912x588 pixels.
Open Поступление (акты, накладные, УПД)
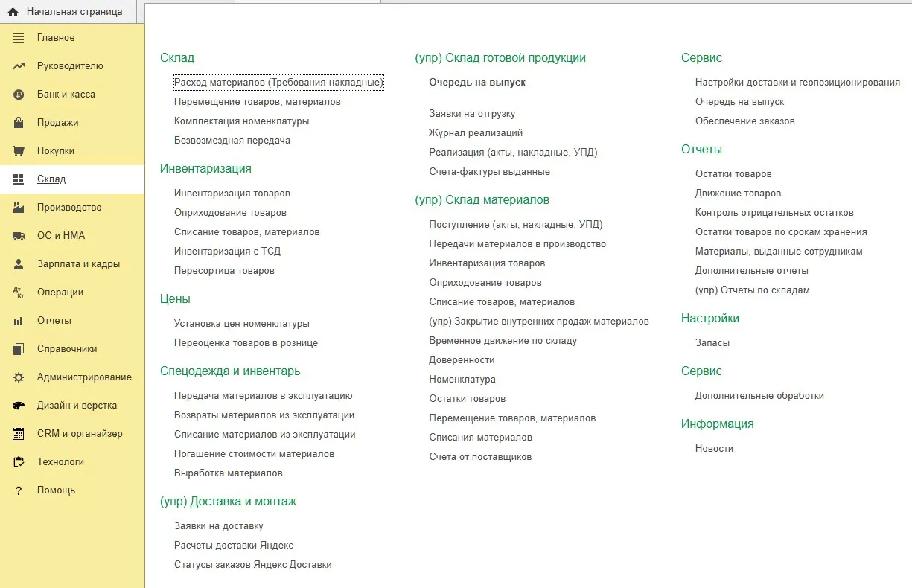516,225
